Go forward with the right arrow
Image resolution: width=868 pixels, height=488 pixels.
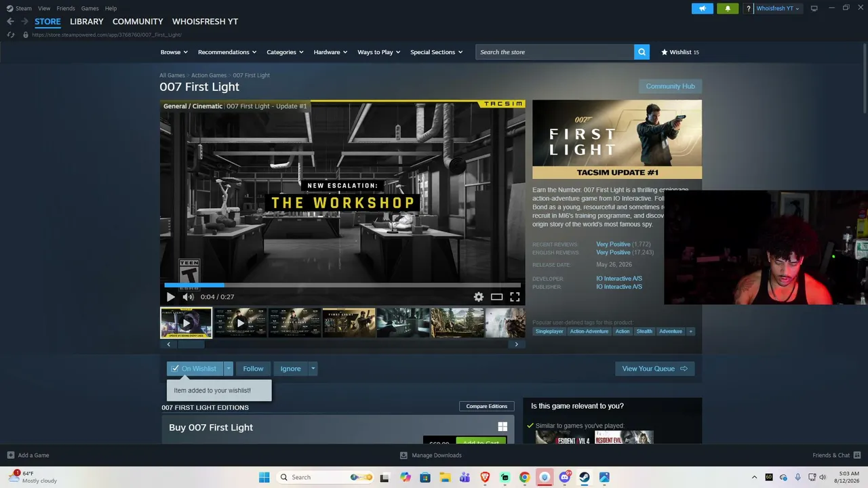point(24,22)
